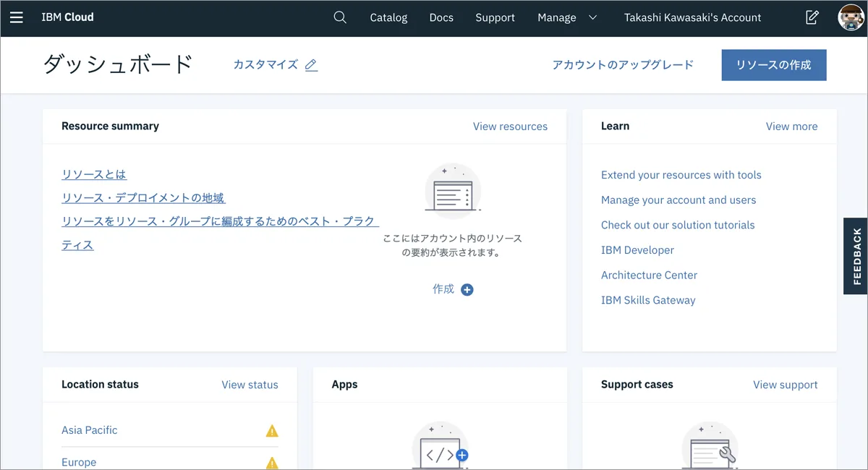Click the Support cases heading
The image size is (868, 470).
tap(637, 385)
